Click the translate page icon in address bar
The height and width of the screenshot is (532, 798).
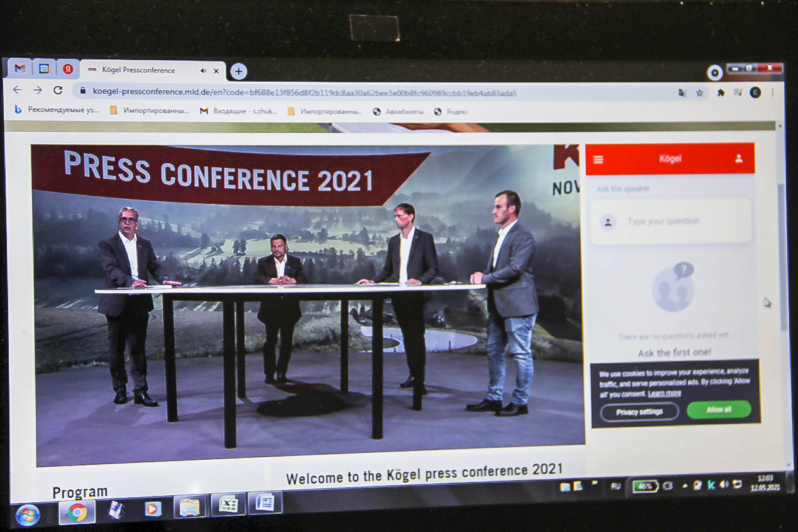[x=682, y=92]
